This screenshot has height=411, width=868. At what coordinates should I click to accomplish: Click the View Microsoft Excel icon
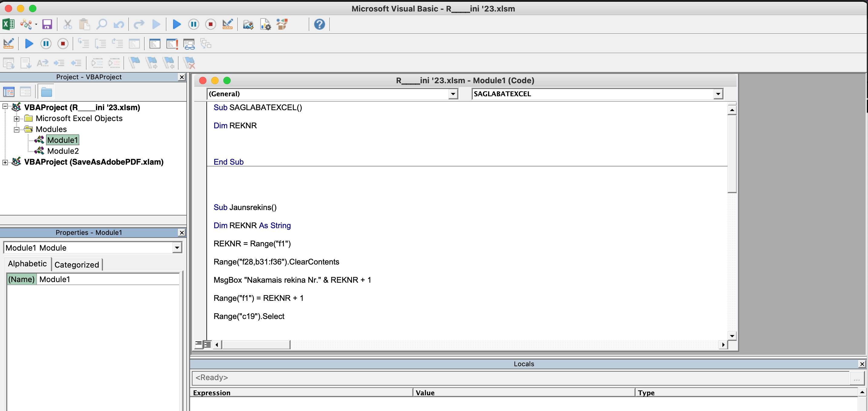point(8,24)
